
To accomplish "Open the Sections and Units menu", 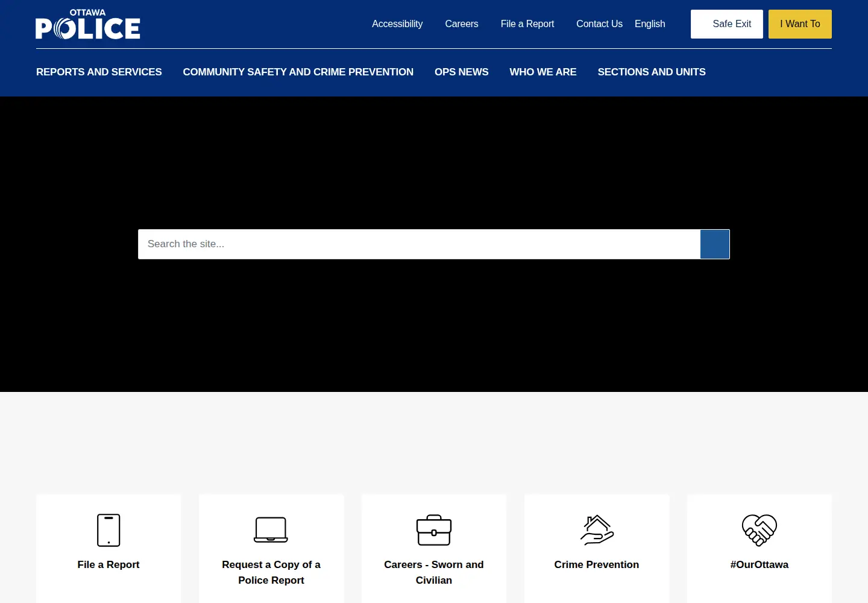I will [x=652, y=72].
